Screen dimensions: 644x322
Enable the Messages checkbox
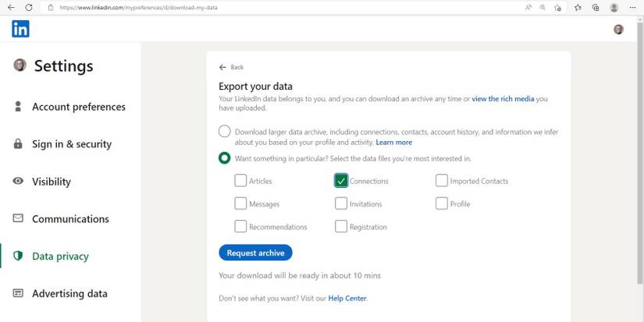click(x=240, y=203)
